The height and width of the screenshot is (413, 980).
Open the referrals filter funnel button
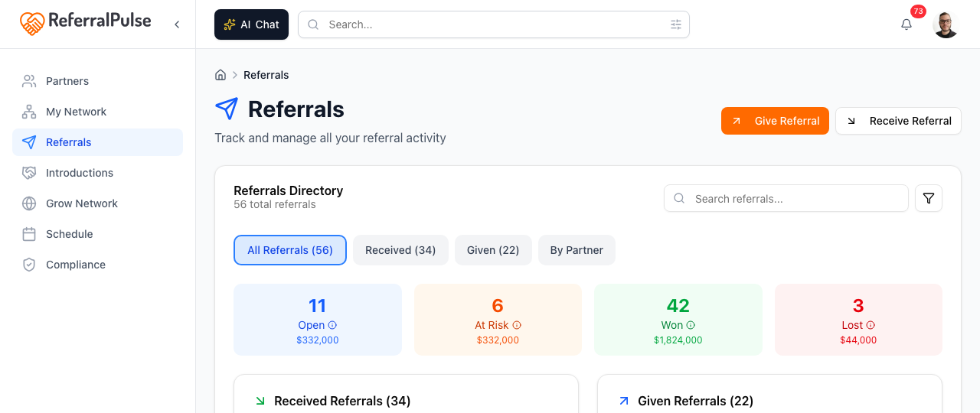[x=929, y=198]
